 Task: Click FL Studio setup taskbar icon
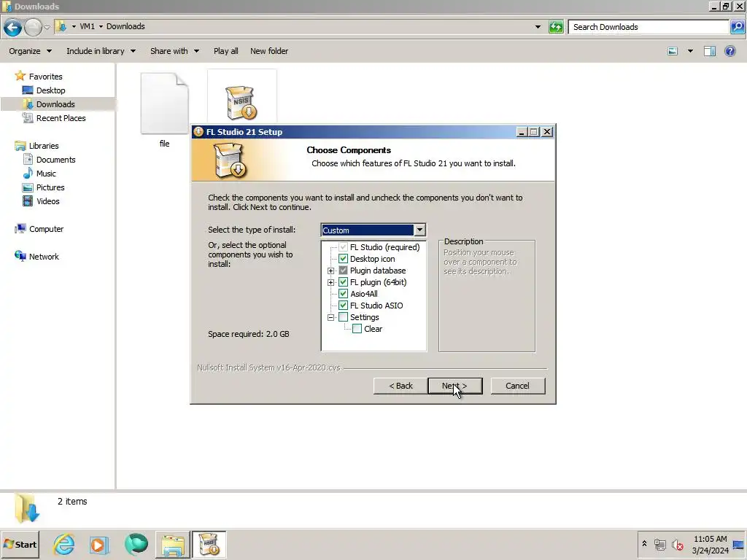pyautogui.click(x=209, y=544)
